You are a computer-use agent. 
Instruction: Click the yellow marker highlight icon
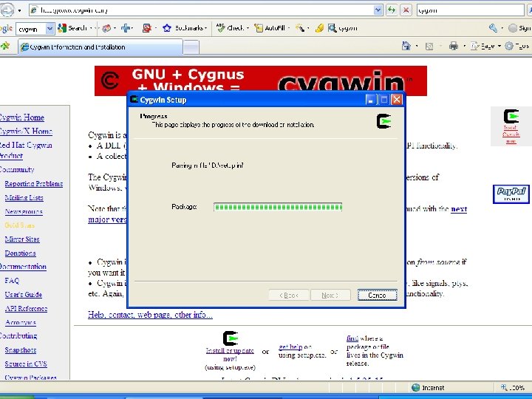(319, 28)
